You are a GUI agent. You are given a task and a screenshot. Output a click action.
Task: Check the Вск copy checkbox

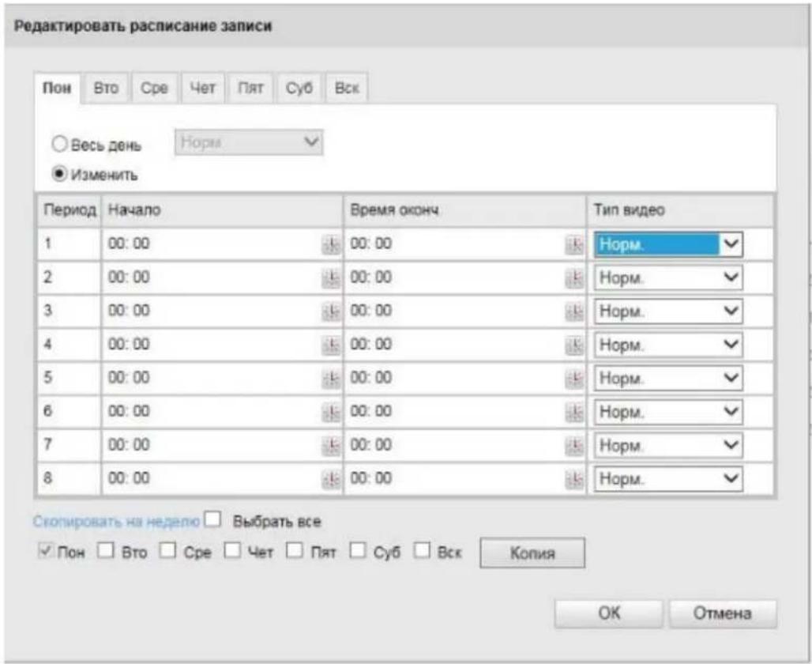(x=422, y=550)
